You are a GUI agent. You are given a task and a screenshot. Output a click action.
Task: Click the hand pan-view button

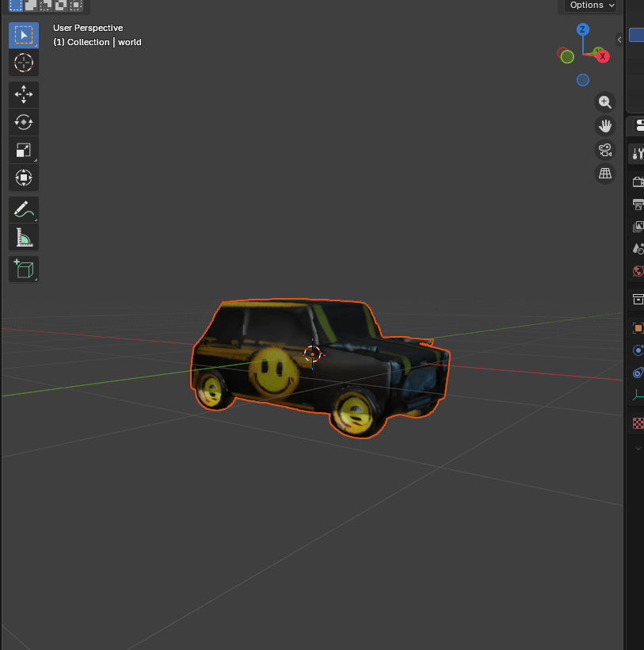tap(604, 125)
